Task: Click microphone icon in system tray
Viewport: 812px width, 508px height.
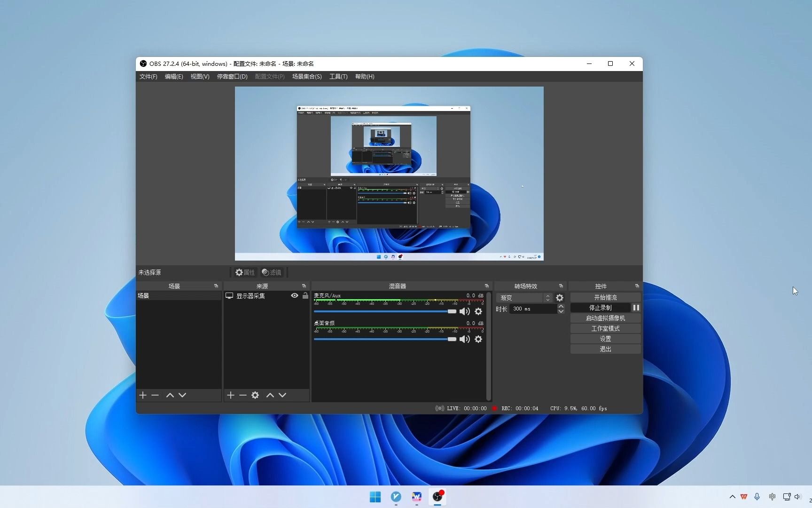Action: (x=757, y=497)
